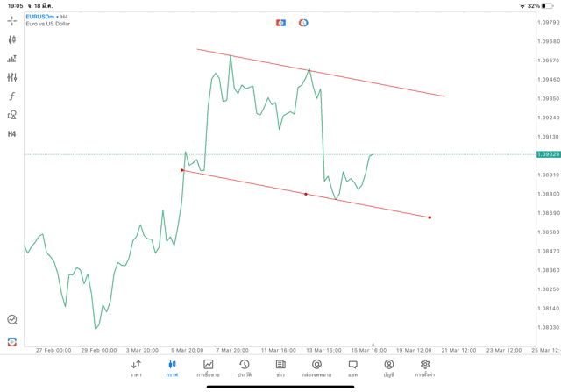Screen dimensions: 561x392
Task: Open the chart search icon in sidebar
Action: point(12,320)
